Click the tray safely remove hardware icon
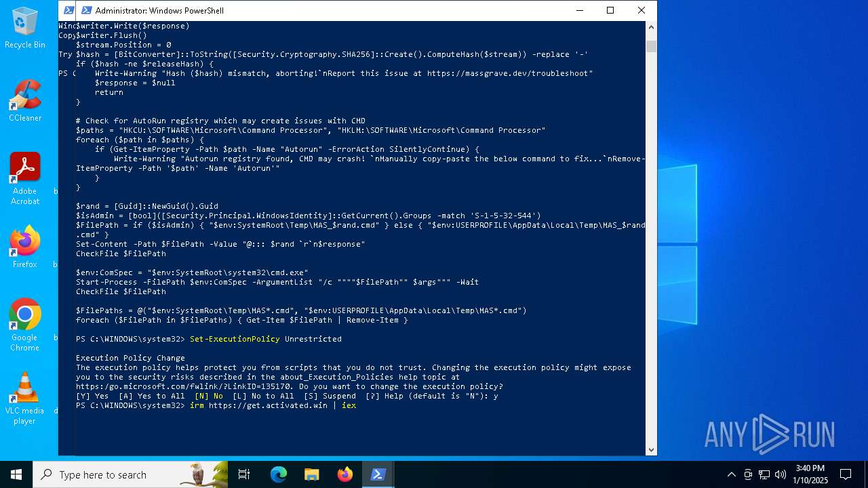 pos(748,474)
